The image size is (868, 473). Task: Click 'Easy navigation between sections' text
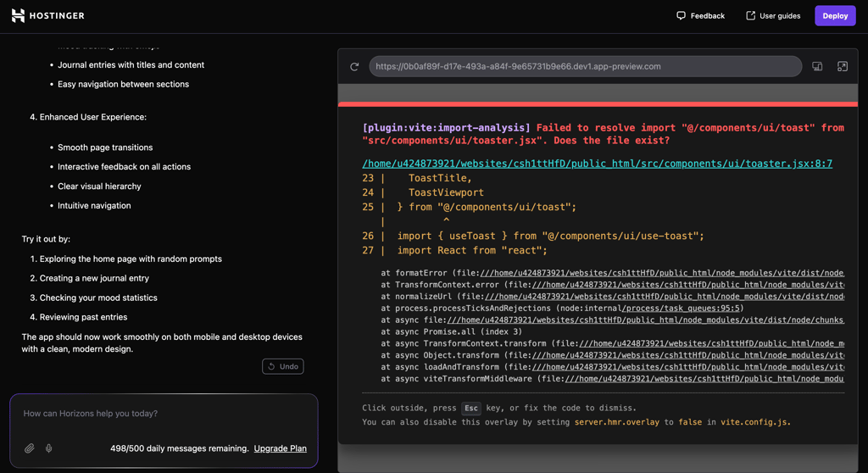click(124, 84)
